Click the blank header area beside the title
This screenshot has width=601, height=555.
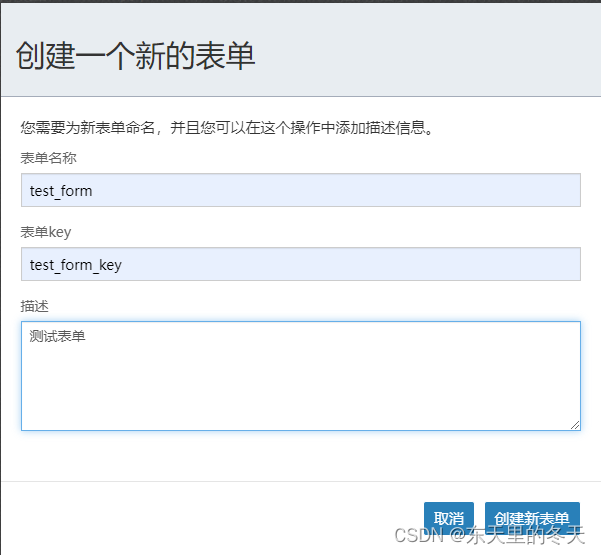(430, 56)
